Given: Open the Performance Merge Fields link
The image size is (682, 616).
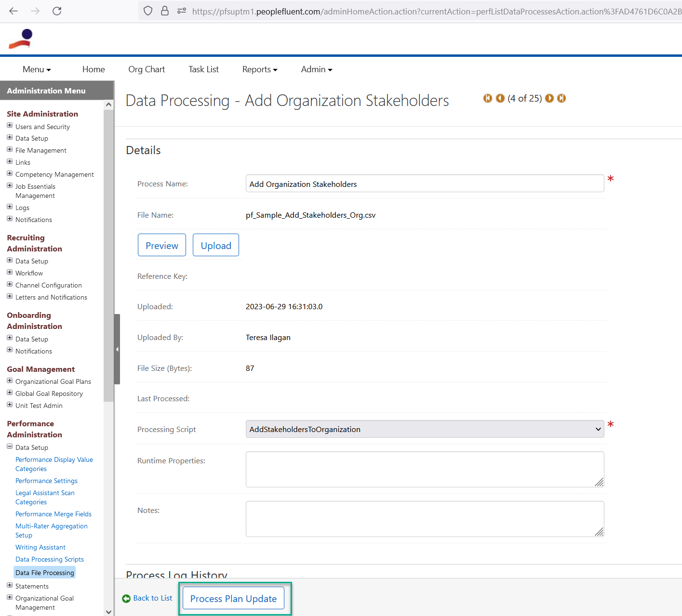Looking at the screenshot, I should pyautogui.click(x=53, y=514).
